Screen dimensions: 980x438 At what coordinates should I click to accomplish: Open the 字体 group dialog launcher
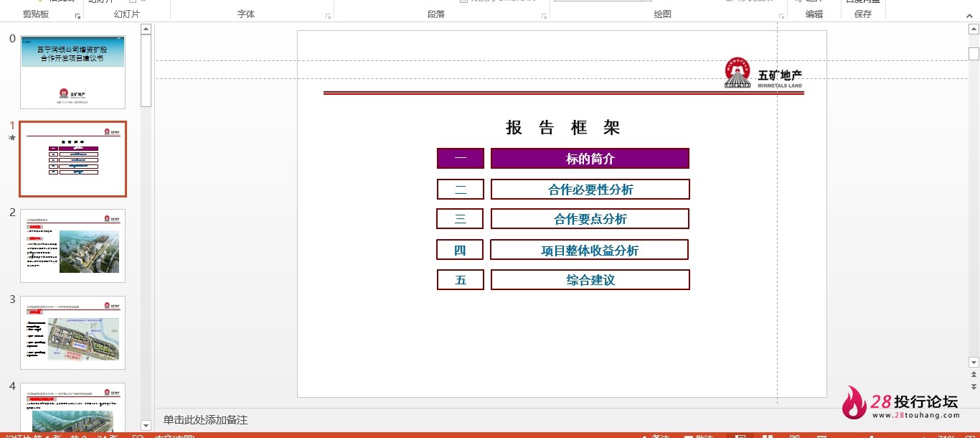tap(329, 15)
